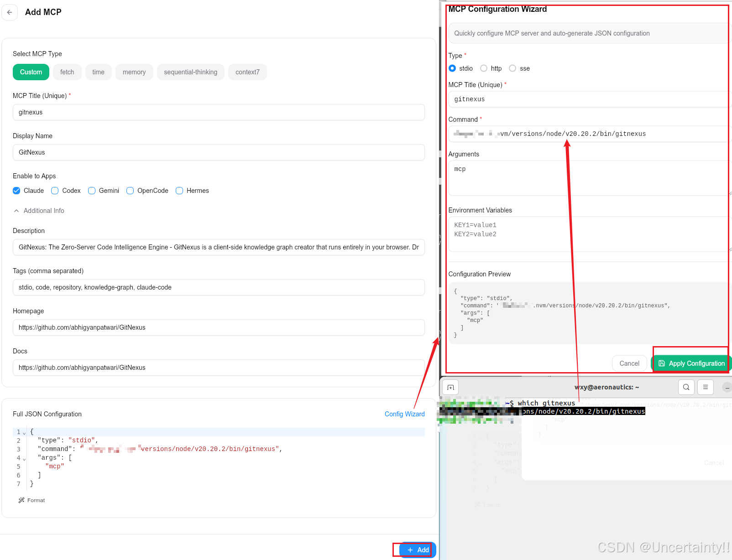Image resolution: width=732 pixels, height=560 pixels.
Task: Click the Tags input field
Action: 219,287
